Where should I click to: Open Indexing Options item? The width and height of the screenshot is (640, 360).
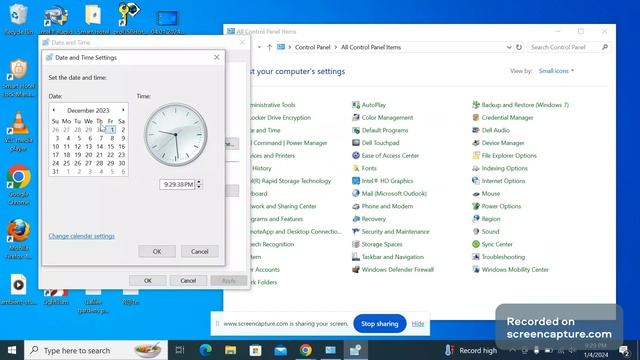coord(500,168)
